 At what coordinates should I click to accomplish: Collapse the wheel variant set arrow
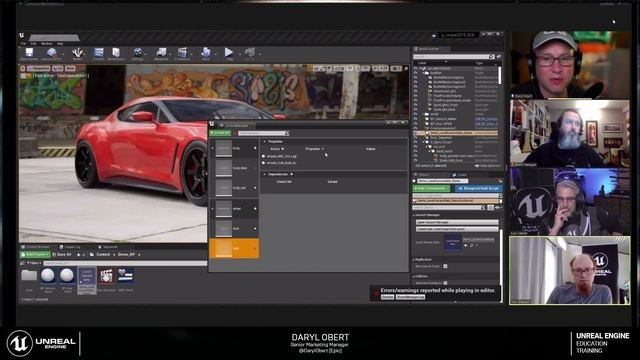coord(212,208)
